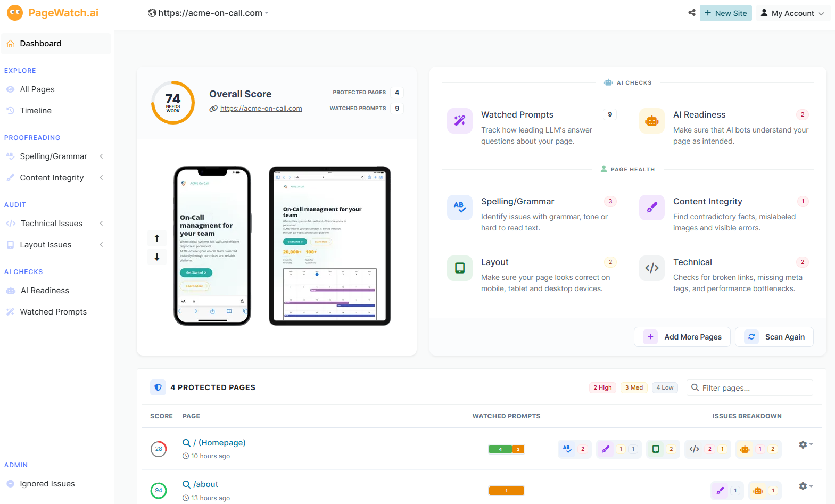Image resolution: width=835 pixels, height=504 pixels.
Task: Click the Homepage row AI readiness robot icon
Action: pos(745,449)
